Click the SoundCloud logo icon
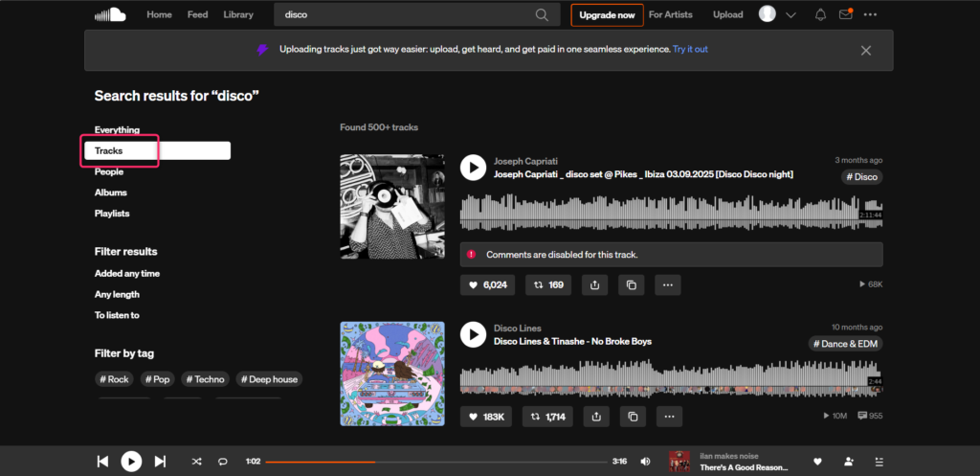Viewport: 980px width, 476px height. pyautogui.click(x=110, y=14)
